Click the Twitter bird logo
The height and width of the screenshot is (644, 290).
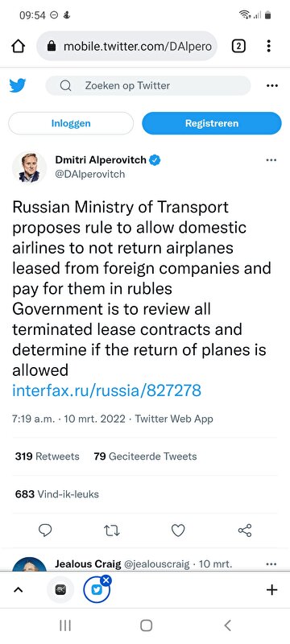18,85
